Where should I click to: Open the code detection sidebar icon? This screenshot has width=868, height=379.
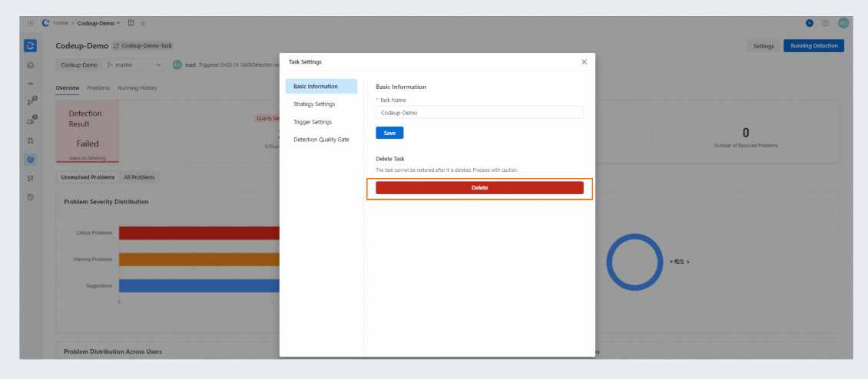click(x=31, y=160)
